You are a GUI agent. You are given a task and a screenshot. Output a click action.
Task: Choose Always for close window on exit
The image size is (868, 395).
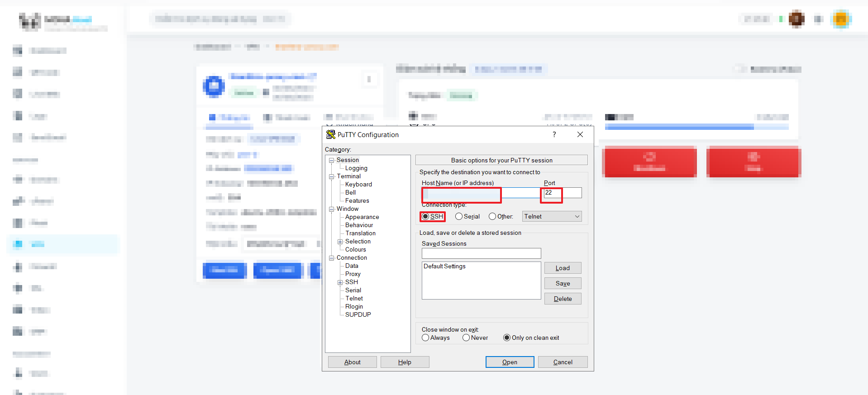pos(425,338)
